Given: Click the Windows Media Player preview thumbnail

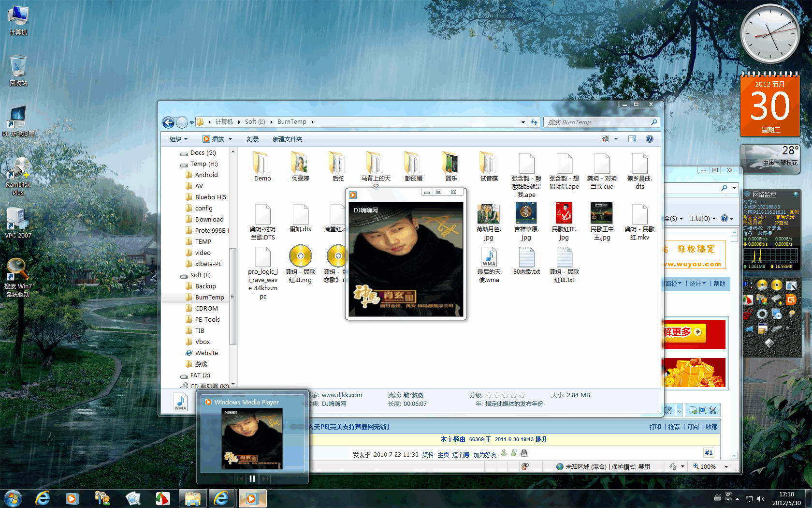Looking at the screenshot, I should (x=252, y=439).
